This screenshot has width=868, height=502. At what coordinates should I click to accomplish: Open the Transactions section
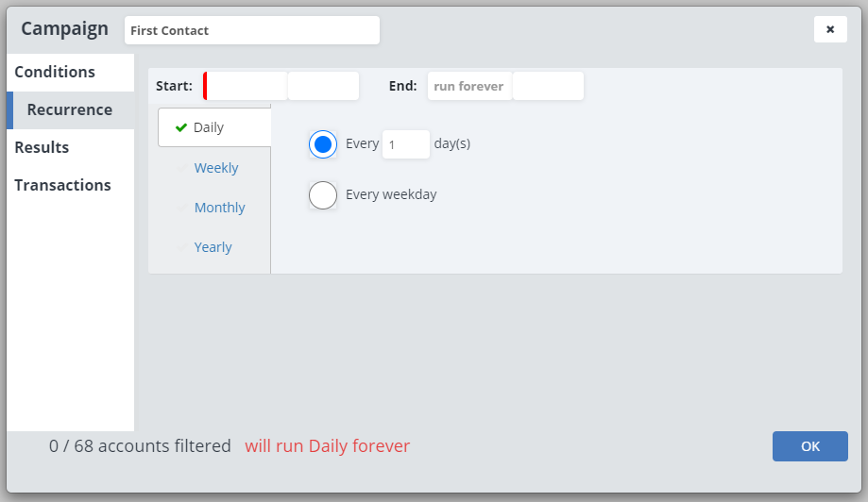pyautogui.click(x=62, y=186)
